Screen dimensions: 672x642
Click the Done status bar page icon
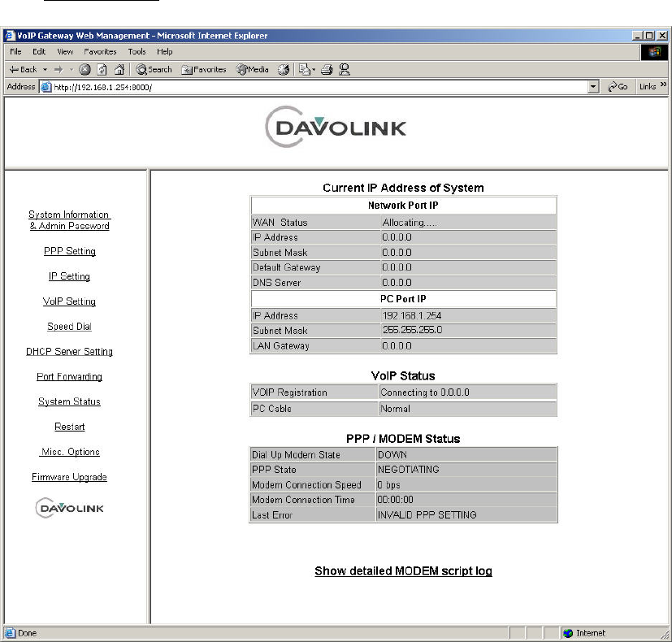(x=10, y=633)
